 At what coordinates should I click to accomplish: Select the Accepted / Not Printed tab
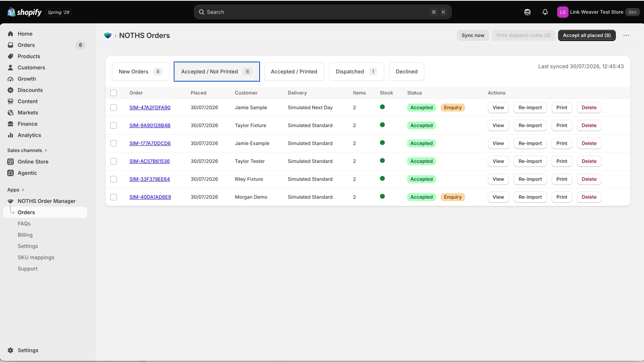click(217, 72)
